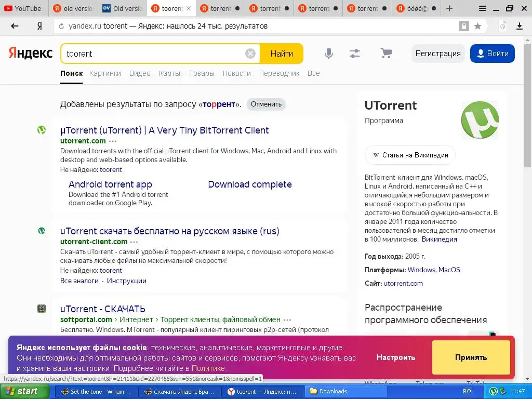Viewport: 532px width, 399px height.
Task: Click the RO language indicator
Action: click(467, 391)
